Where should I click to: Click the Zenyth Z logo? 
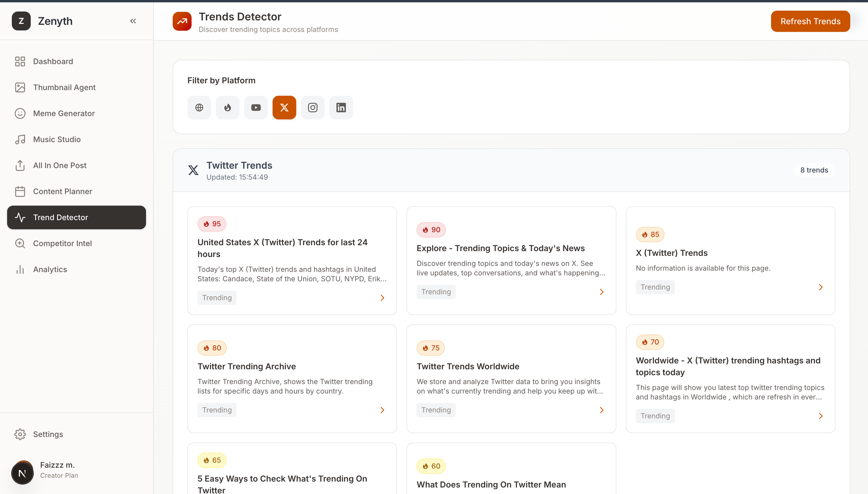pyautogui.click(x=21, y=21)
